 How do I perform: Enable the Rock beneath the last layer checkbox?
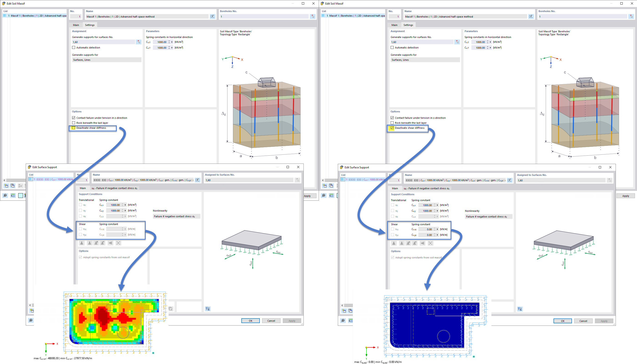[73, 123]
